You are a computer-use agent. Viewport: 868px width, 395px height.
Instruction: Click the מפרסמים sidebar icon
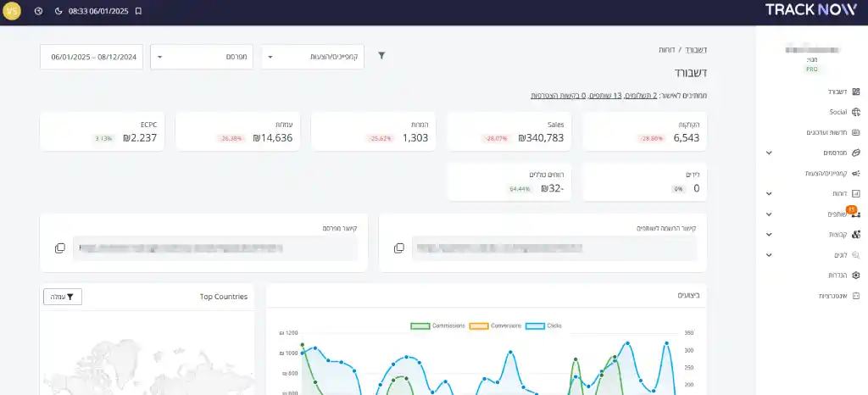click(x=856, y=153)
